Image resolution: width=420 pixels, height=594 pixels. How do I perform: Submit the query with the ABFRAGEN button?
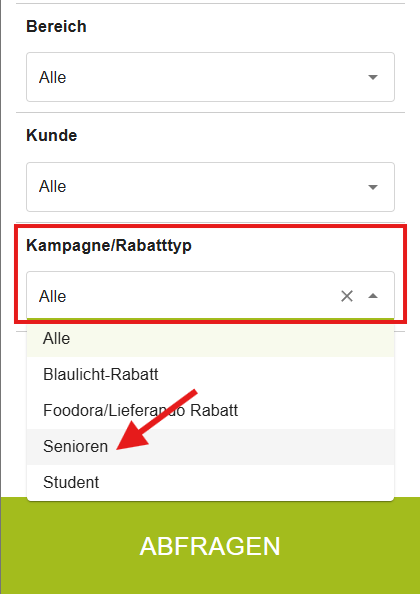210,546
